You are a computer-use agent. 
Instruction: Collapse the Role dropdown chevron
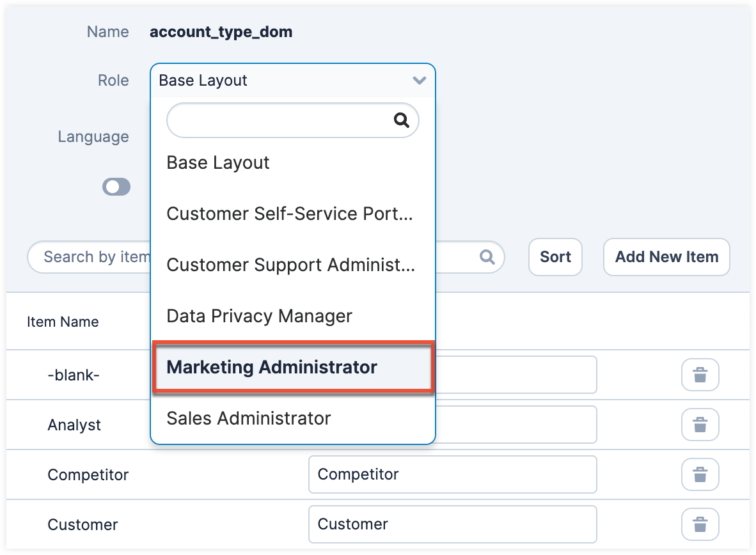(x=419, y=81)
